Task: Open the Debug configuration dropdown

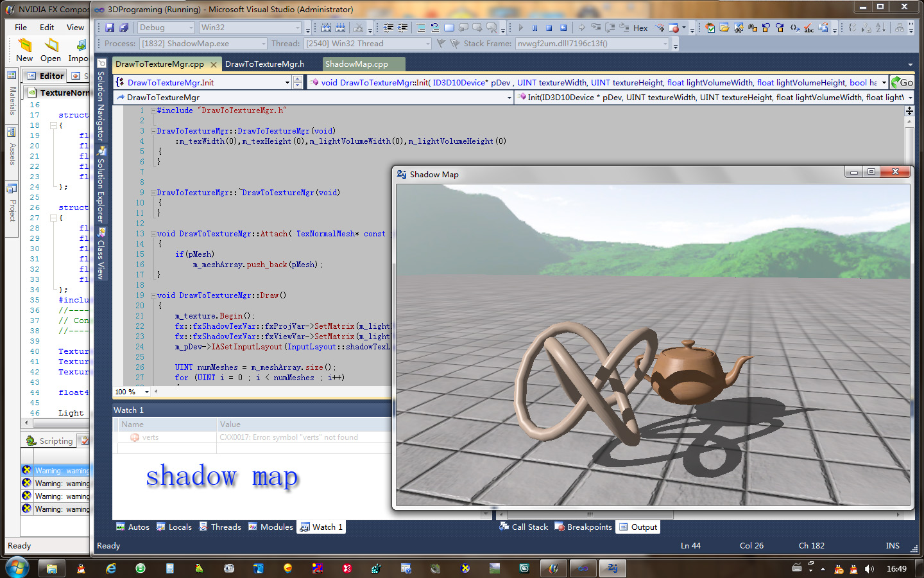Action: click(191, 28)
